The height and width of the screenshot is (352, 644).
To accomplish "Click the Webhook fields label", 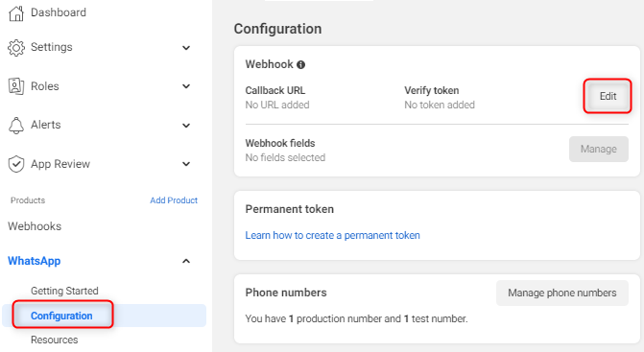I will pos(280,143).
